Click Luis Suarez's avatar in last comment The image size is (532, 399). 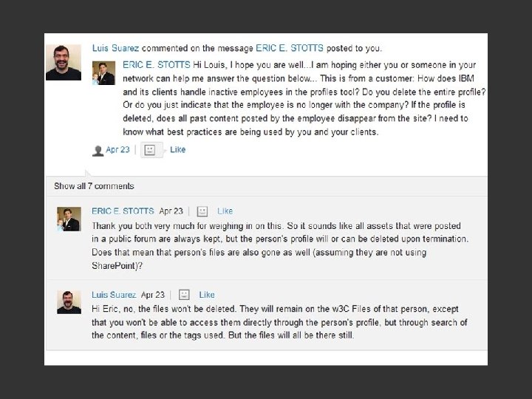tap(69, 304)
